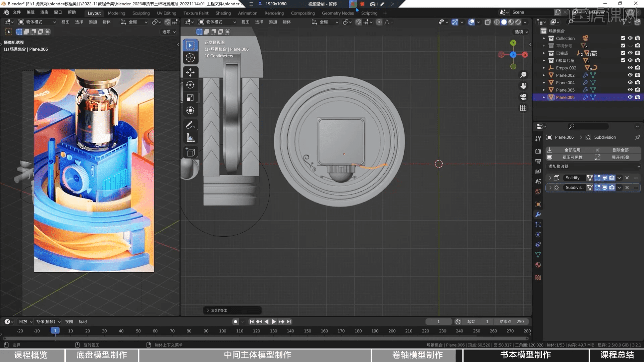Open the 添加修改器 dropdown
The height and width of the screenshot is (362, 644).
coord(593,167)
